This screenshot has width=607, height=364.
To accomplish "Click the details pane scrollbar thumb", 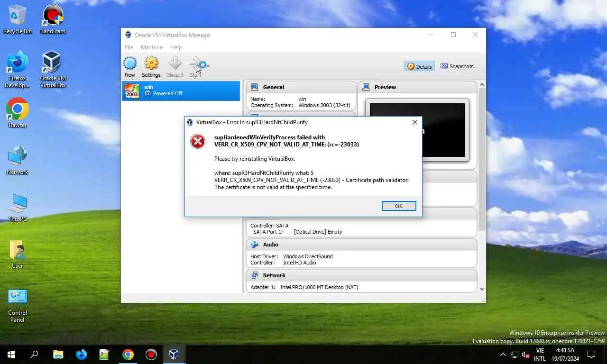I will 482,159.
